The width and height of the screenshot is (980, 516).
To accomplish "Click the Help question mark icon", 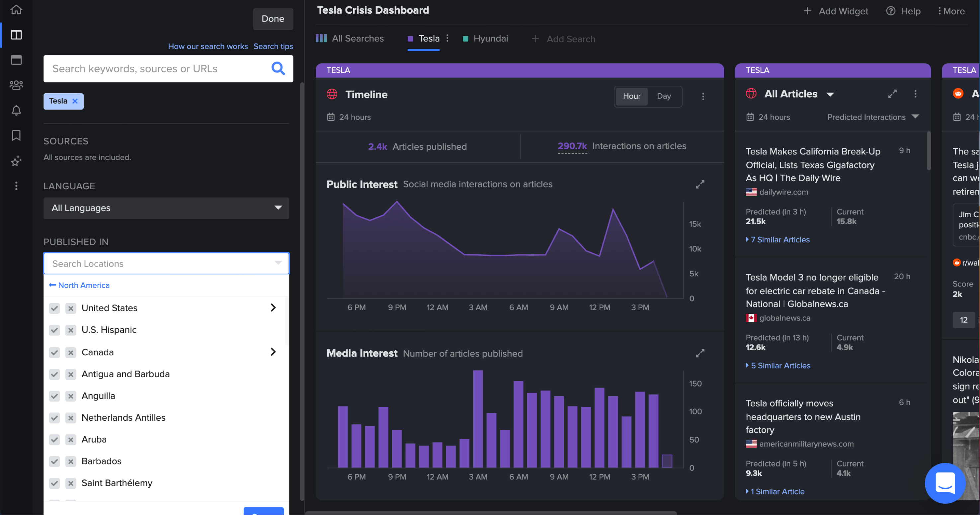I will 891,11.
